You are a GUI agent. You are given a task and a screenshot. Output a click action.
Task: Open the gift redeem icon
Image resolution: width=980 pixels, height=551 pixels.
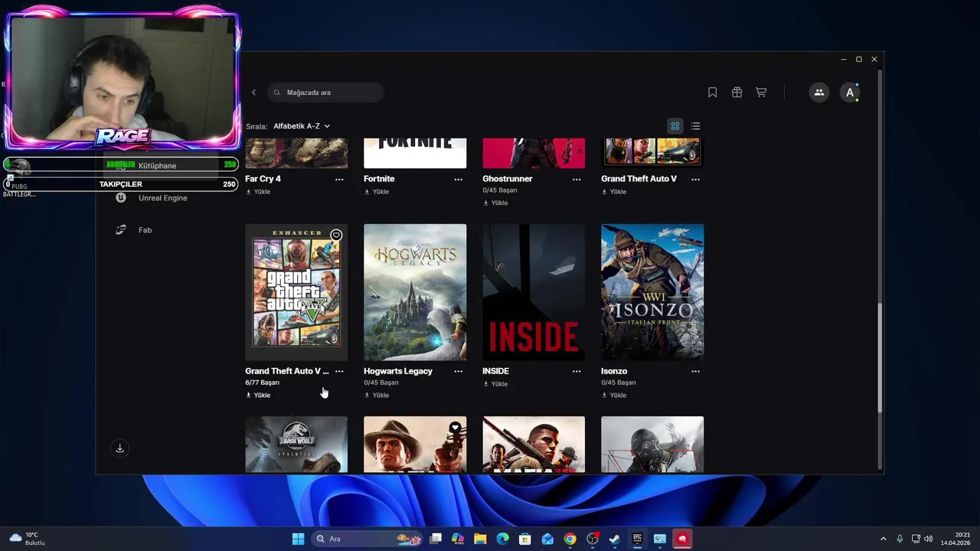[x=737, y=93]
